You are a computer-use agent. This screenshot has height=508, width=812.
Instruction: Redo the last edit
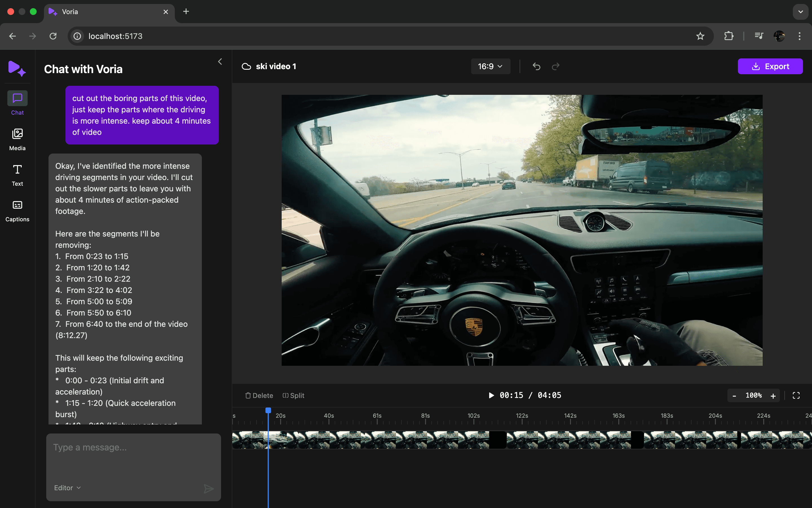(556, 67)
